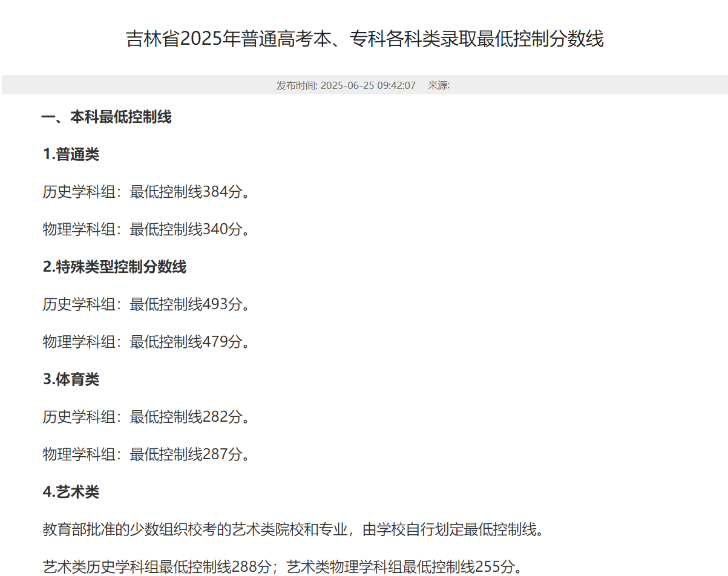Click the timestamp 2025-06-25 09:42:07
This screenshot has width=728, height=576.
point(368,85)
